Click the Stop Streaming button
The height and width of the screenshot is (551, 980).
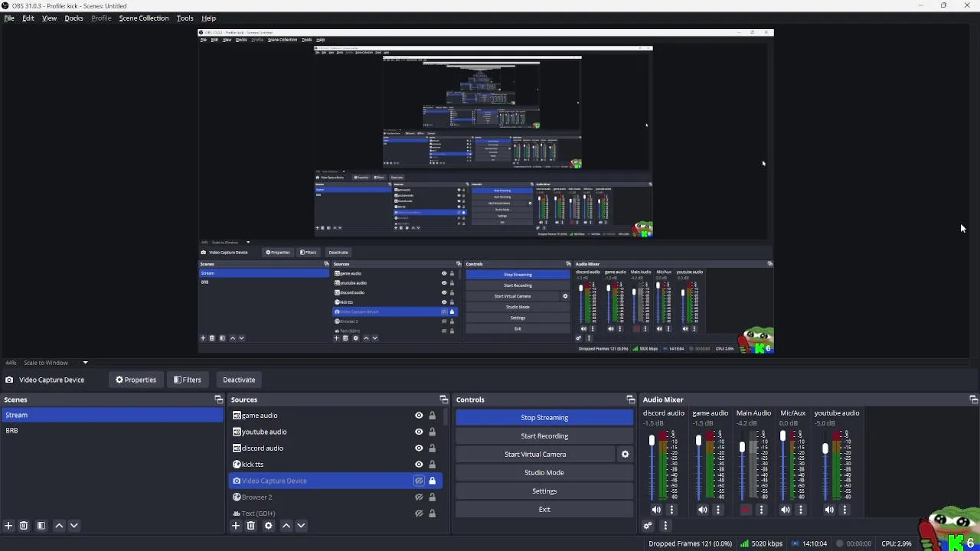544,418
